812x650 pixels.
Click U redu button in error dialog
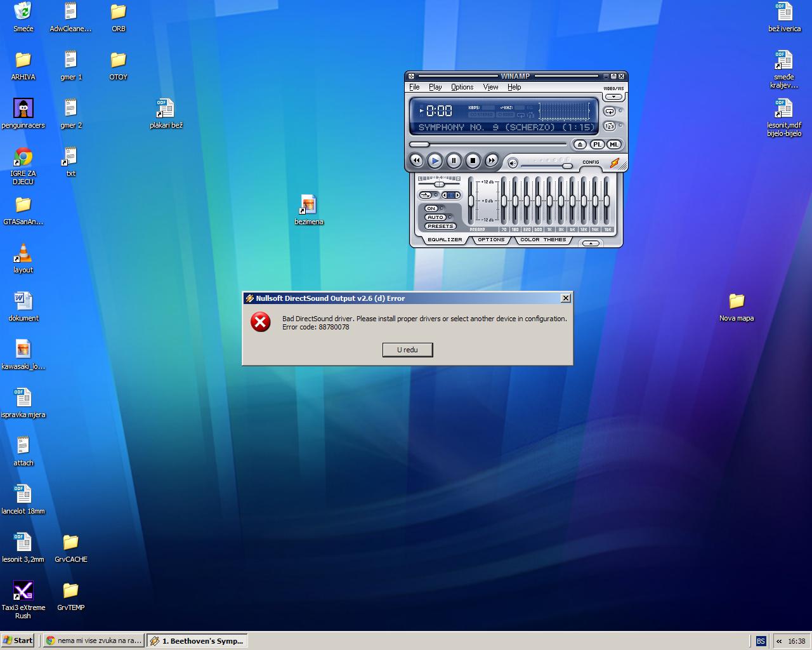pos(407,350)
